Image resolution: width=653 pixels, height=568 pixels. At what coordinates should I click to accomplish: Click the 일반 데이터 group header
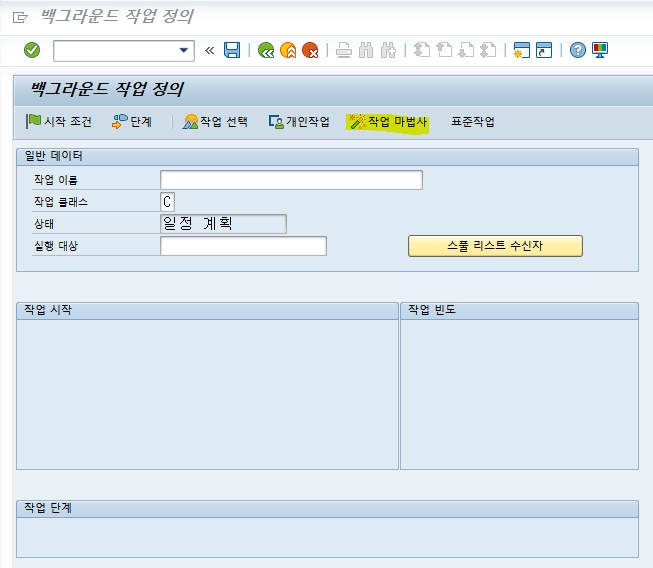click(327, 157)
